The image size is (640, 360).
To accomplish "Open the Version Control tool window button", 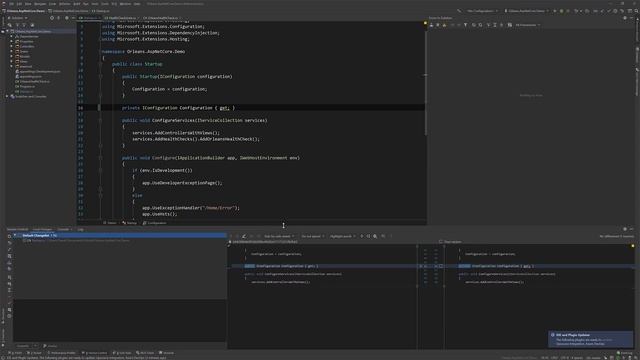I will pos(95,353).
